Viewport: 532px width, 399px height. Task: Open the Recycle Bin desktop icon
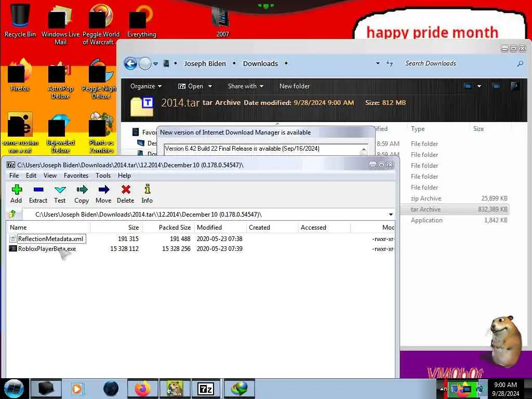[x=20, y=20]
